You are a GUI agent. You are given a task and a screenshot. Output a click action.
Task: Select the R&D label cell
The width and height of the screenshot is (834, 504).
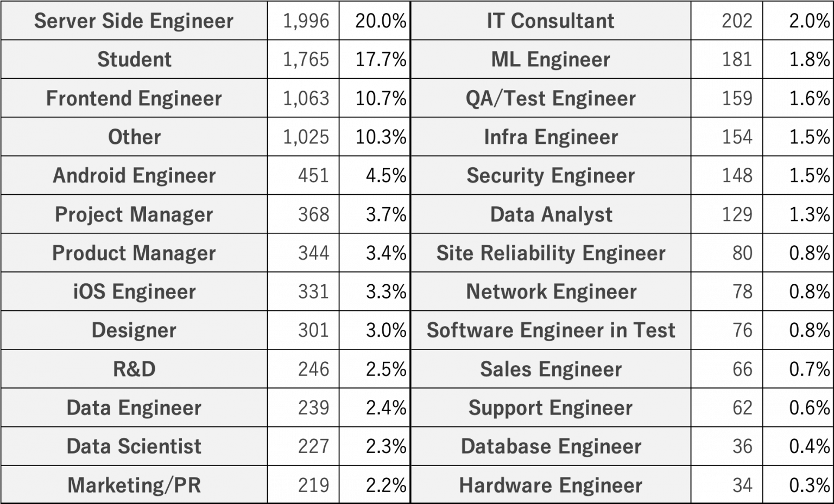(x=134, y=369)
